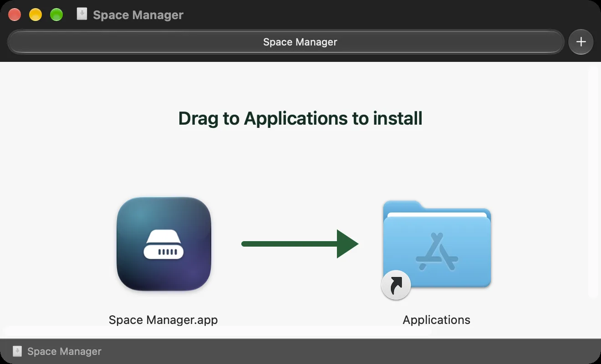Select the Space Manager.app icon
Viewport: 601px width, 364px height.
coord(164,244)
